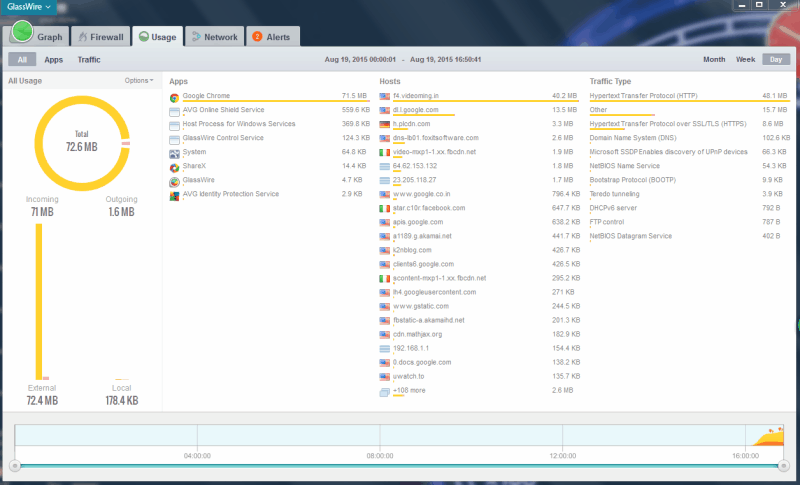Open the Alerts tab
The image size is (800, 485).
[272, 37]
